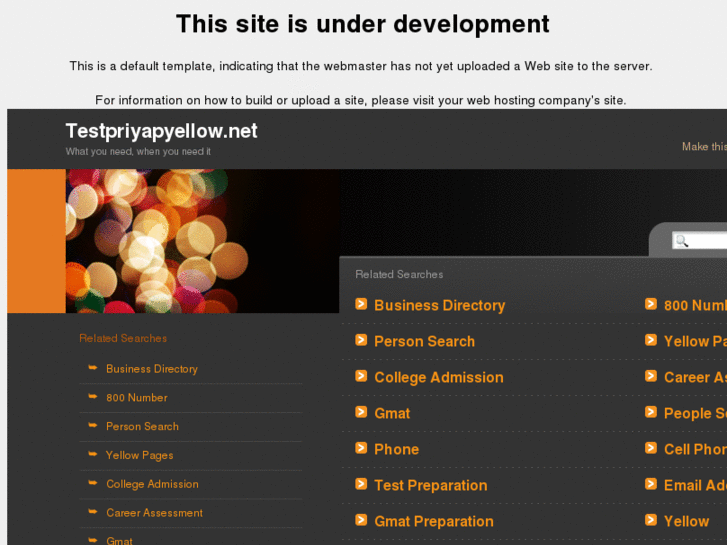
Task: Select 800 Number in the left sidebar
Action: tap(137, 398)
